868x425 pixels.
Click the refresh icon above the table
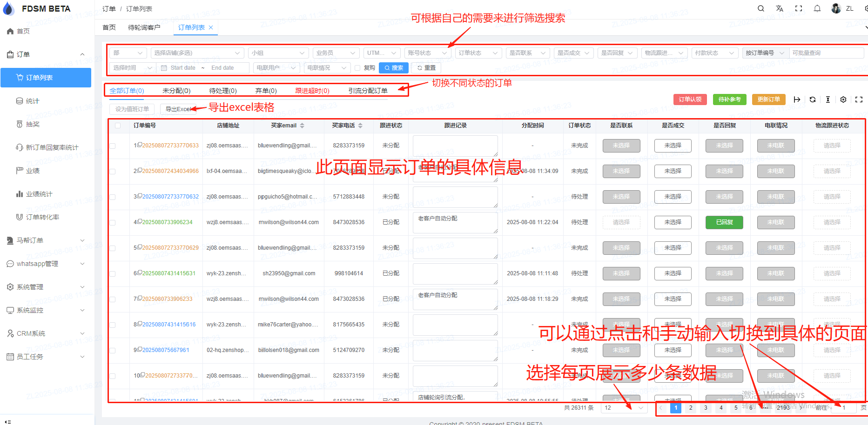pos(813,100)
